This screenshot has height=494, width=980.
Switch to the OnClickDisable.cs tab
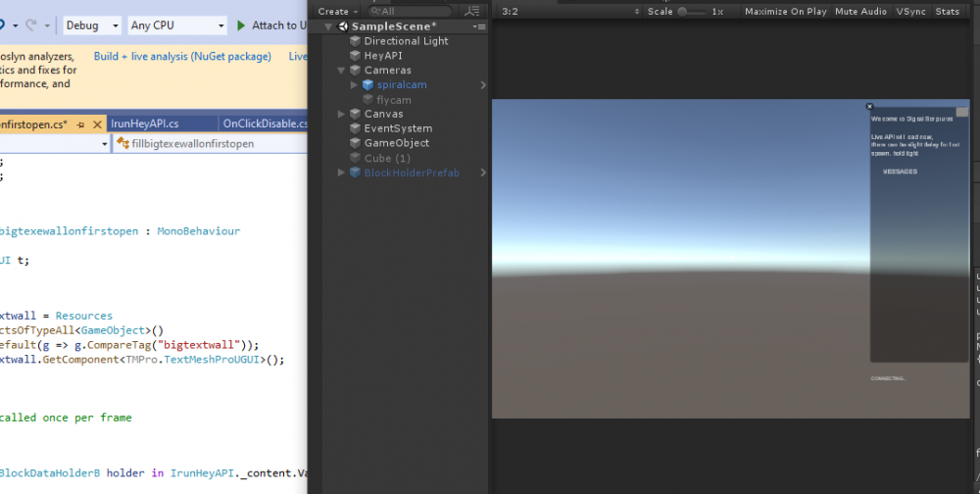point(265,123)
